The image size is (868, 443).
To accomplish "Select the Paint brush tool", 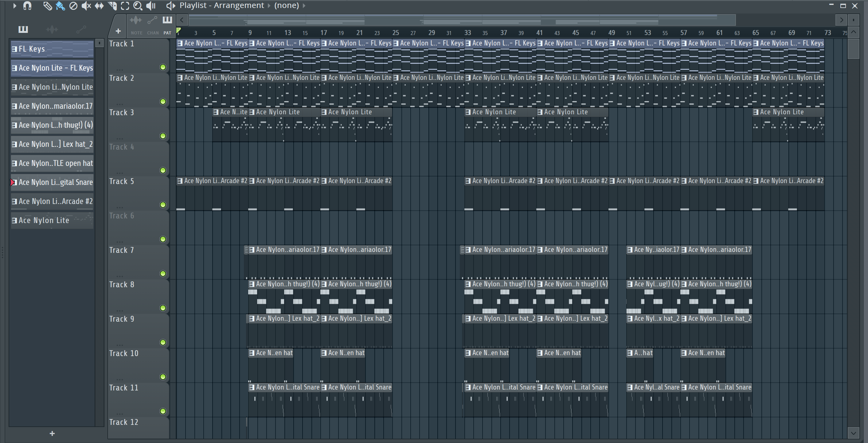I will point(60,6).
